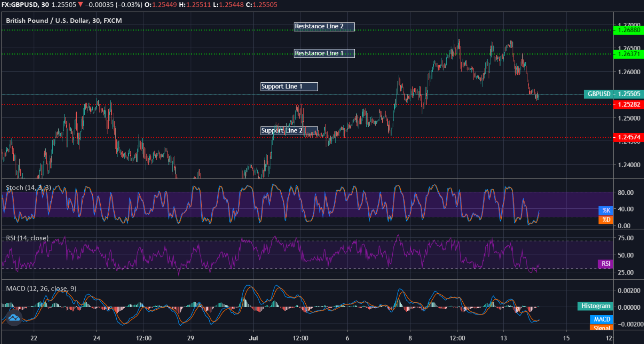Screen dimensions: 644x344
Task: Click the 1.24574 red price label
Action: [x=629, y=137]
